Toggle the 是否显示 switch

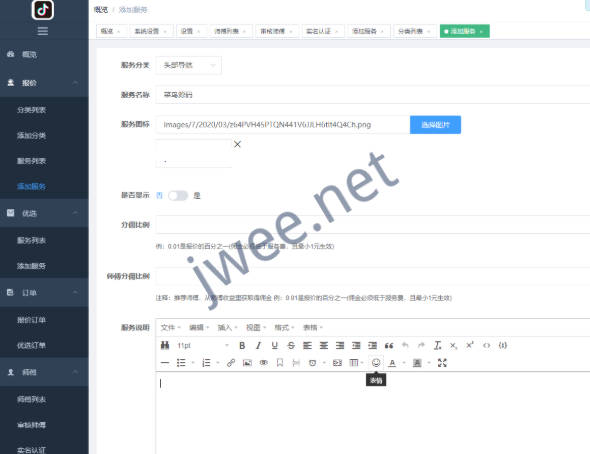click(x=178, y=196)
